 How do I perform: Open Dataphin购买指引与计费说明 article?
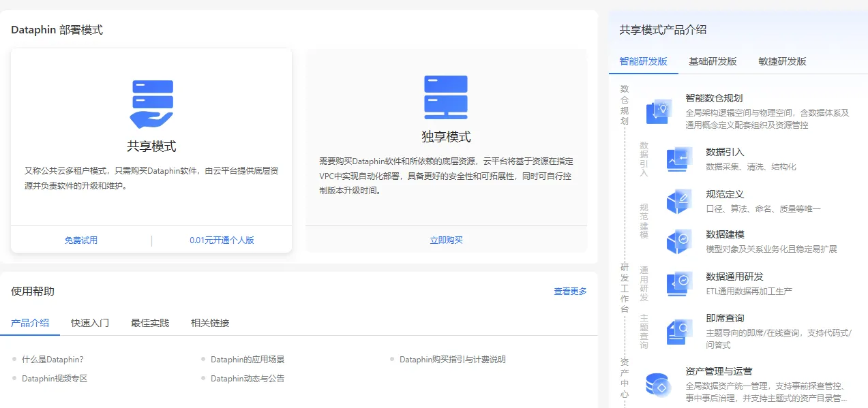click(x=453, y=359)
